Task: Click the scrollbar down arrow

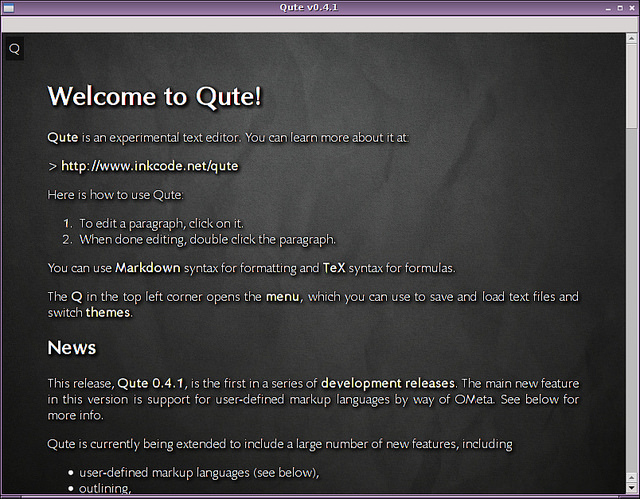Action: [632, 491]
